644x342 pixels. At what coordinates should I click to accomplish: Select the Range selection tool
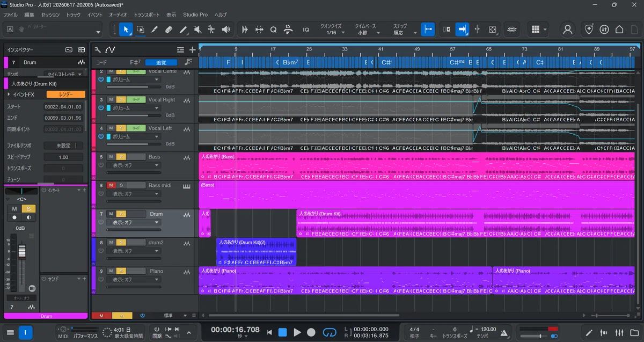[x=140, y=30]
